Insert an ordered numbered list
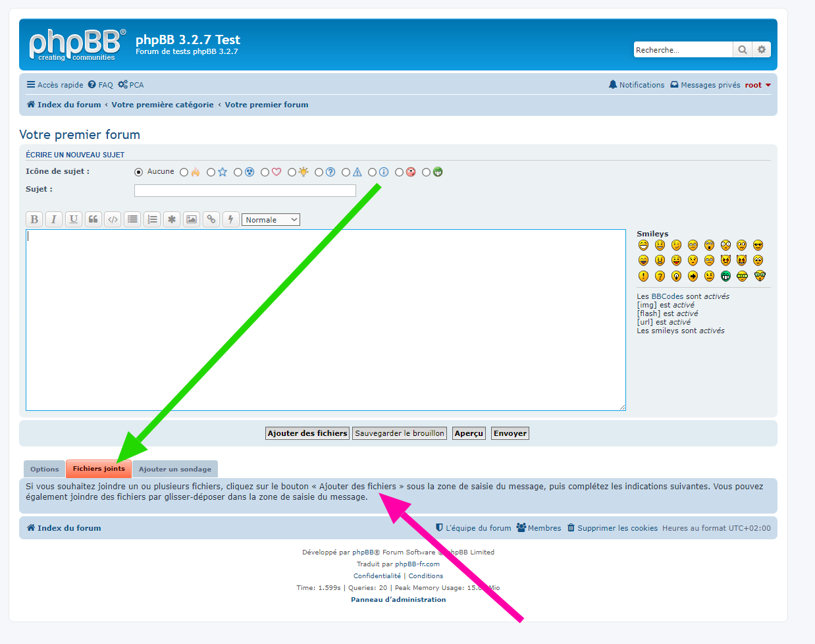 tap(152, 219)
